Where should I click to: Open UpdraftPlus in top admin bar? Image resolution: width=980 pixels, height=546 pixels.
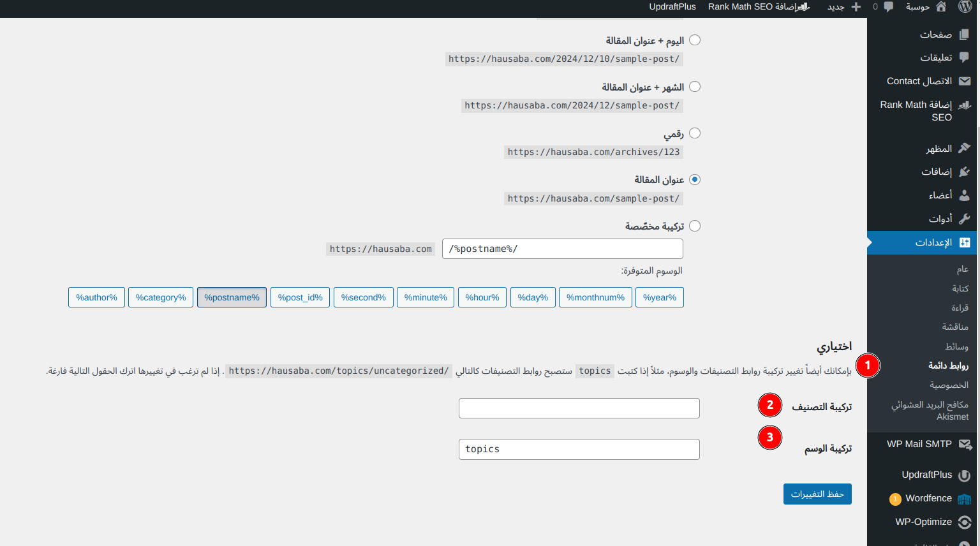click(672, 7)
